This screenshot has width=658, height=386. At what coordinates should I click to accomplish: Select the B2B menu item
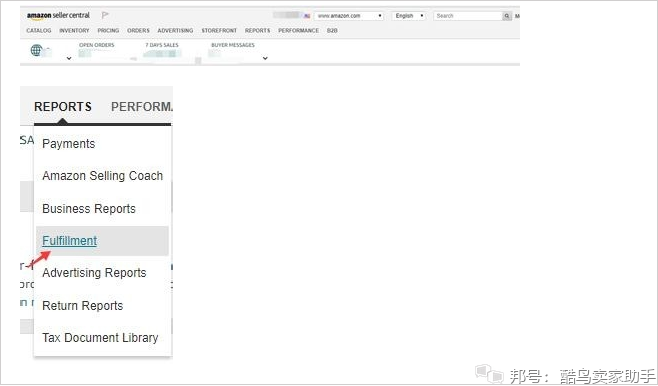point(332,31)
